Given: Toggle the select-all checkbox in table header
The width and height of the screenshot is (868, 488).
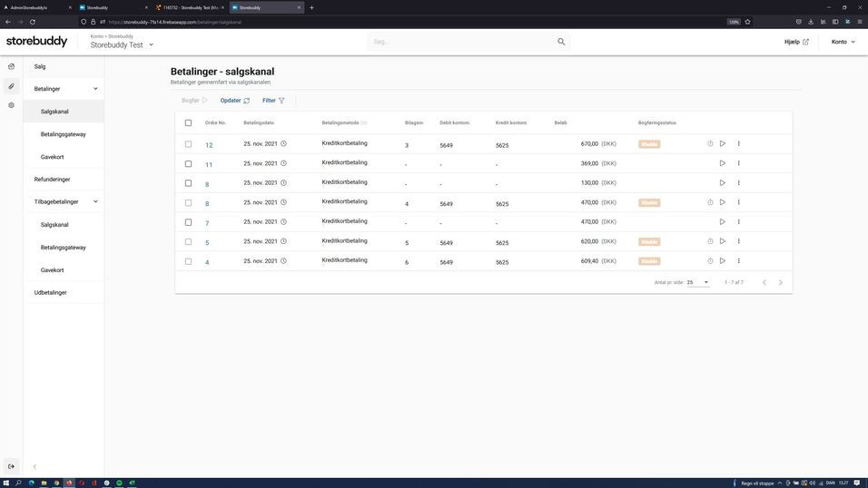Looking at the screenshot, I should coord(189,122).
